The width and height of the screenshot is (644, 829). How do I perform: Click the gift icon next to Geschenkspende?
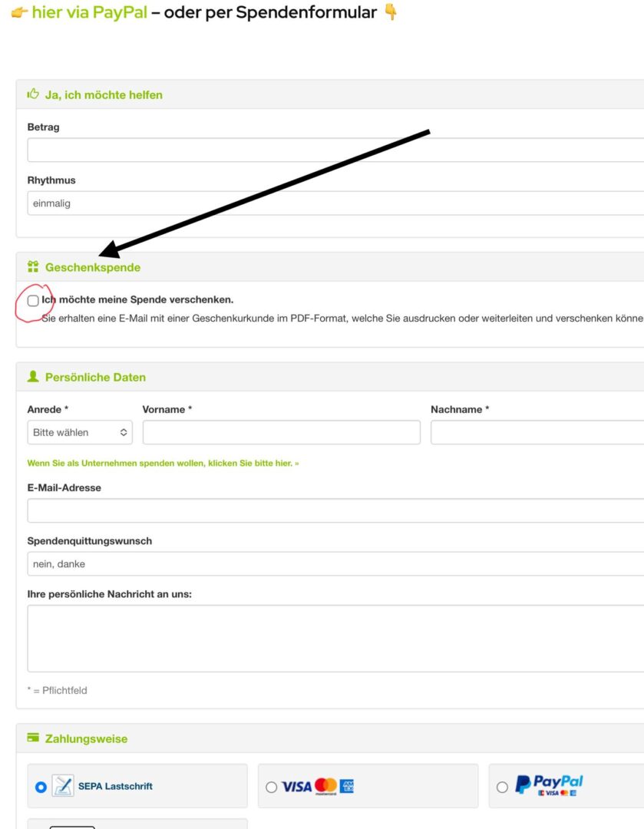[33, 267]
